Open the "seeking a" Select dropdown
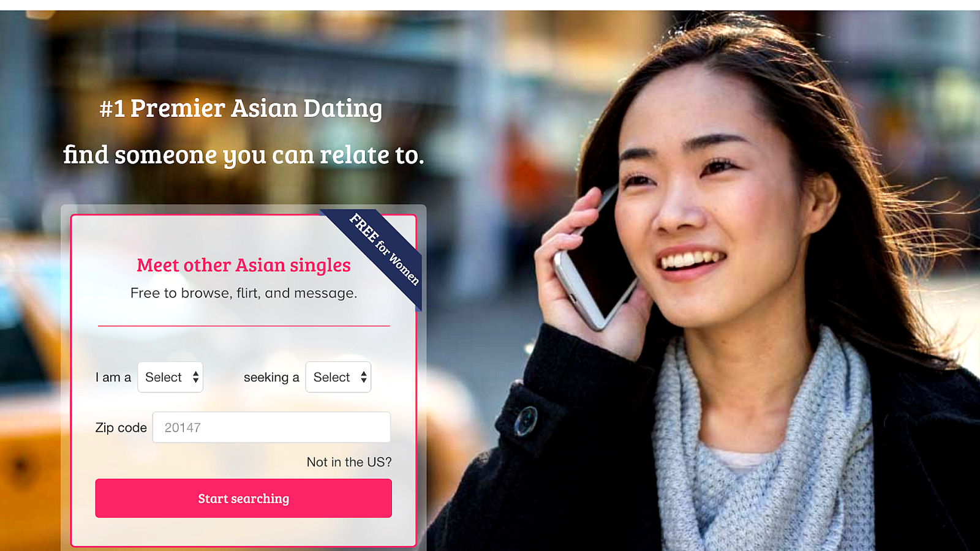Image resolution: width=980 pixels, height=551 pixels. point(338,377)
